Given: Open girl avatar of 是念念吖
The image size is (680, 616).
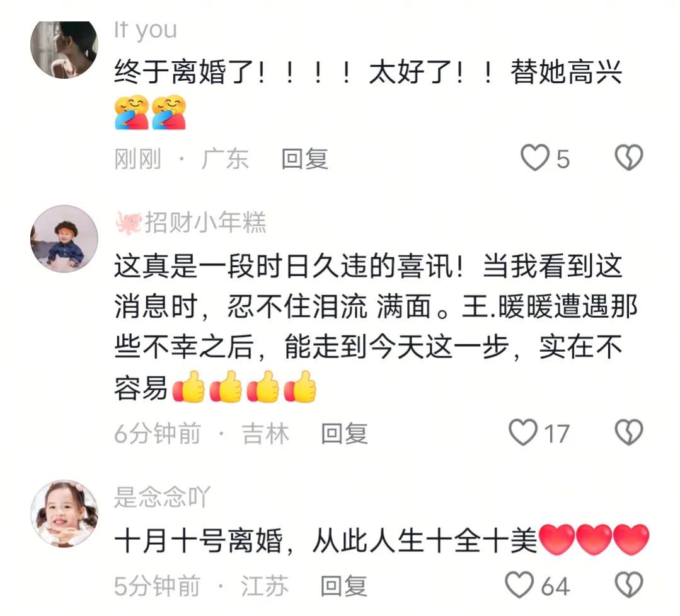Looking at the screenshot, I should (64, 514).
